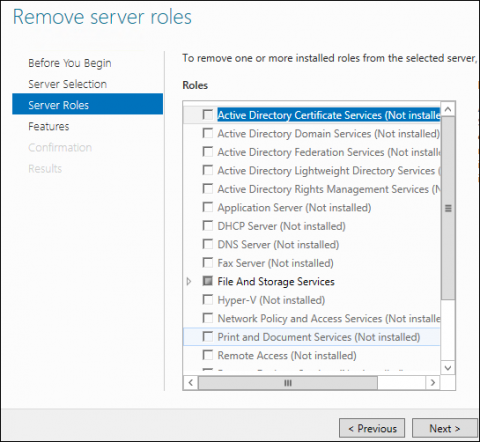This screenshot has height=442, width=480.
Task: Check the Application Server checkbox
Action: [208, 207]
